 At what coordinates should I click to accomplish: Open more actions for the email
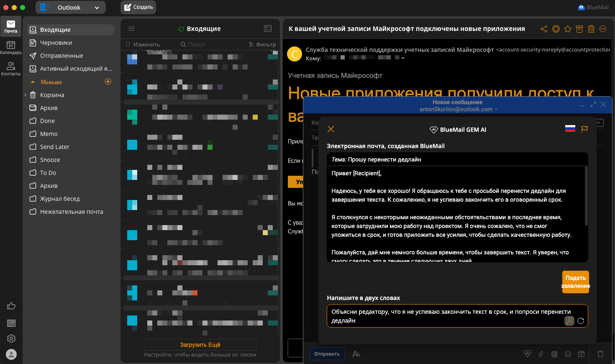click(603, 29)
